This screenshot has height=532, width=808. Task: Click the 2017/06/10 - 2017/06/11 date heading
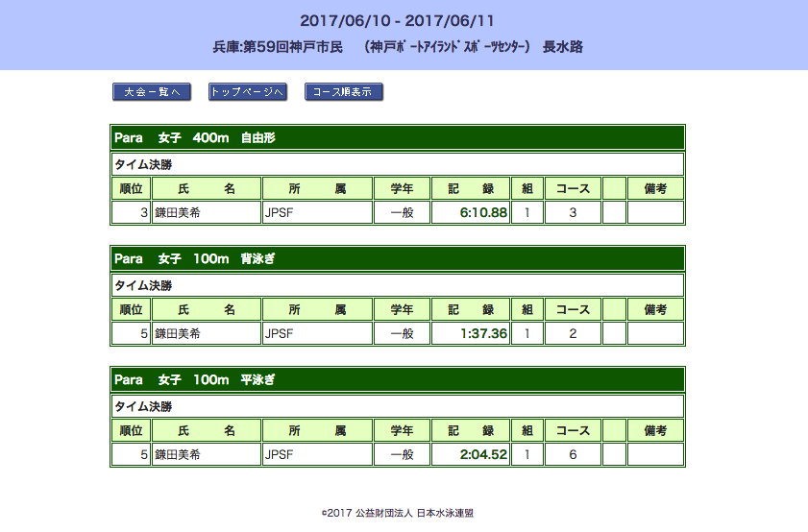coord(398,20)
